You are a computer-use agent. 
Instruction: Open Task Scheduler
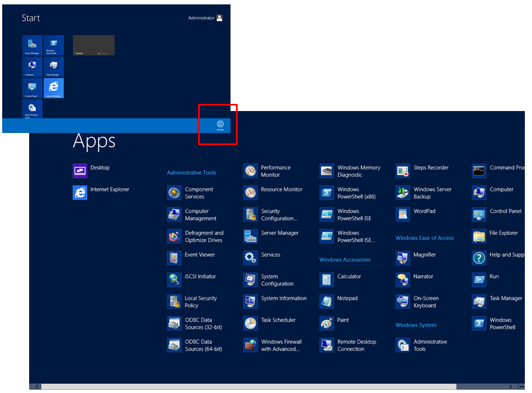270,323
